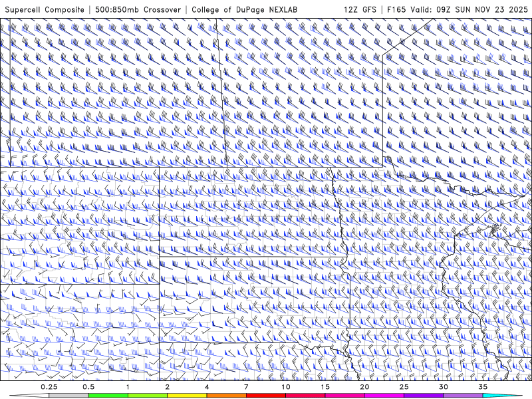Click the "25" legend value
532x399 pixels.
pos(404,387)
